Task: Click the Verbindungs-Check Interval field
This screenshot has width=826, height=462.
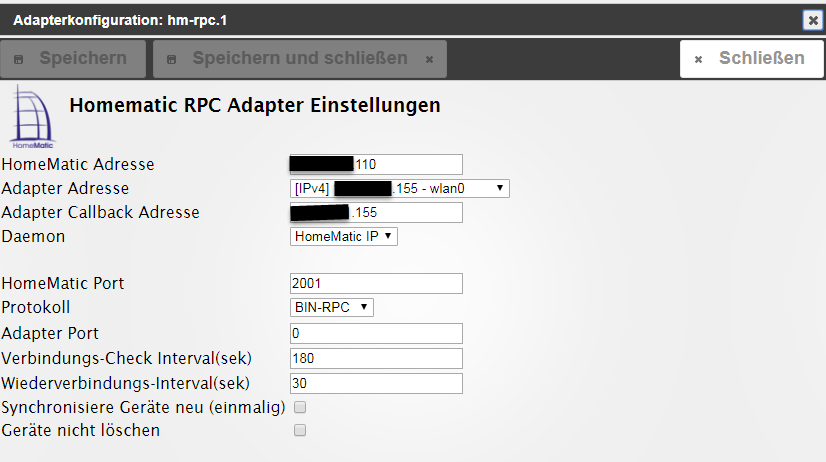Action: click(376, 358)
